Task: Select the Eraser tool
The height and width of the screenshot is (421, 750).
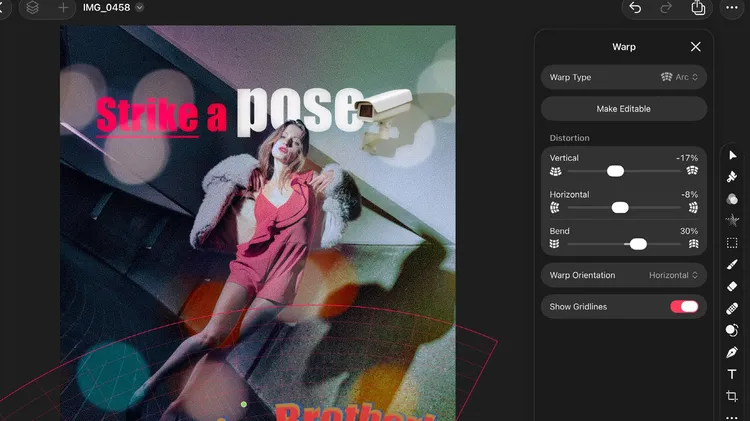Action: (x=732, y=287)
